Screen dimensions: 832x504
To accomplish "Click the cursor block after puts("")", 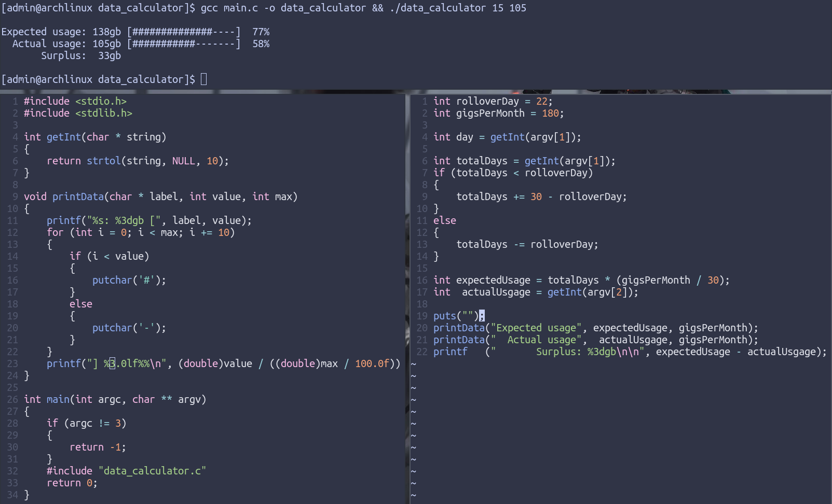I will pos(482,316).
